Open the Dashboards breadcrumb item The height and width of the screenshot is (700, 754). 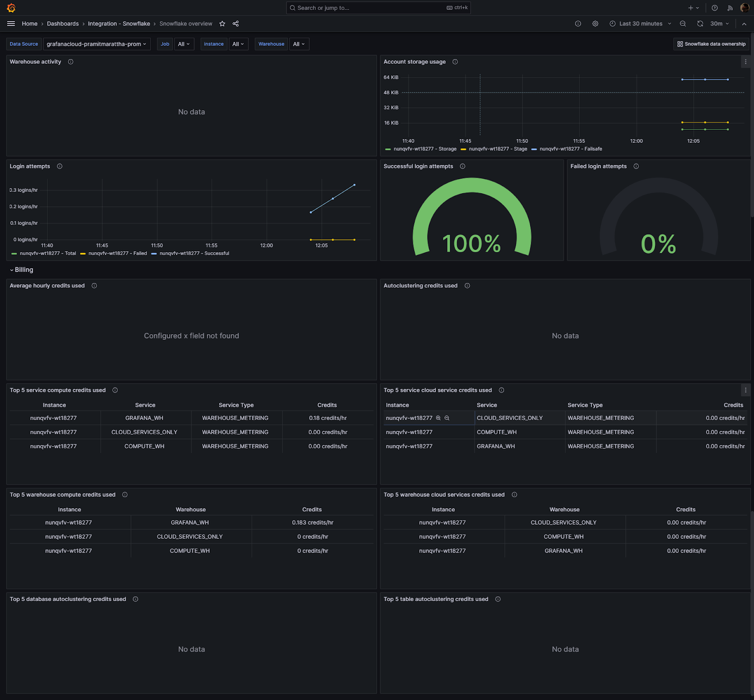tap(63, 24)
